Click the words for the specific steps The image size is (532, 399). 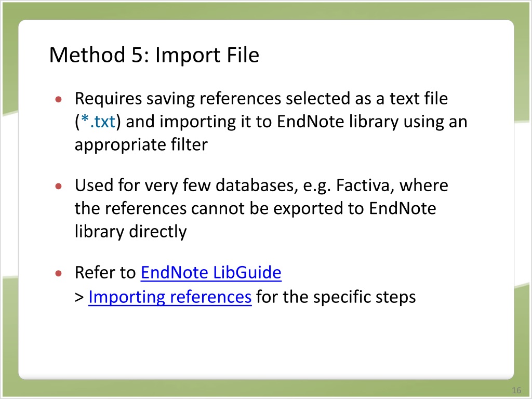pyautogui.click(x=336, y=297)
